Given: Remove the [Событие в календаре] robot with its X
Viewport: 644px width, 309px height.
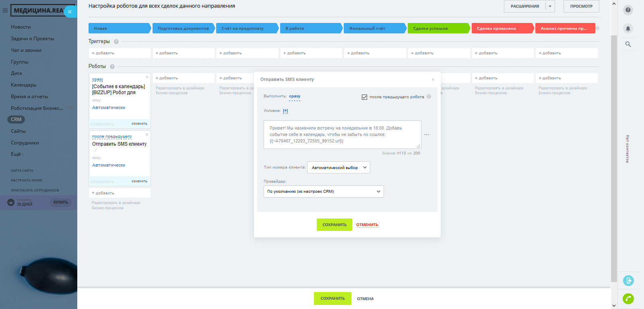Looking at the screenshot, I should [x=147, y=77].
